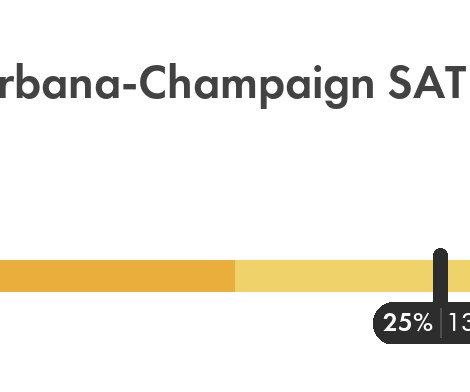Click the hyphen between "rbana" and "Champaign"

[129, 87]
